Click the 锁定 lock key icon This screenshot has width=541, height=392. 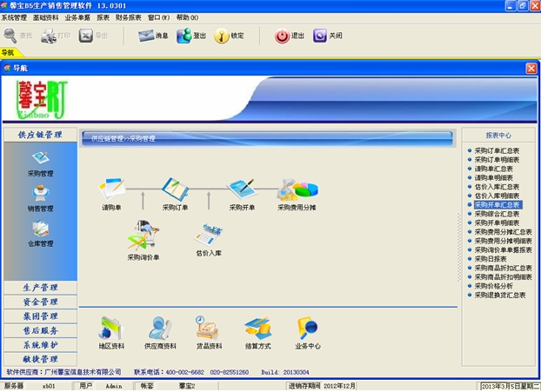pos(222,36)
